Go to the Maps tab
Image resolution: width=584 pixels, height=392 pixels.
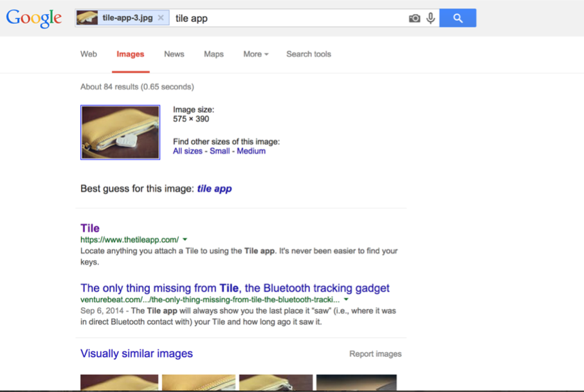pyautogui.click(x=214, y=54)
